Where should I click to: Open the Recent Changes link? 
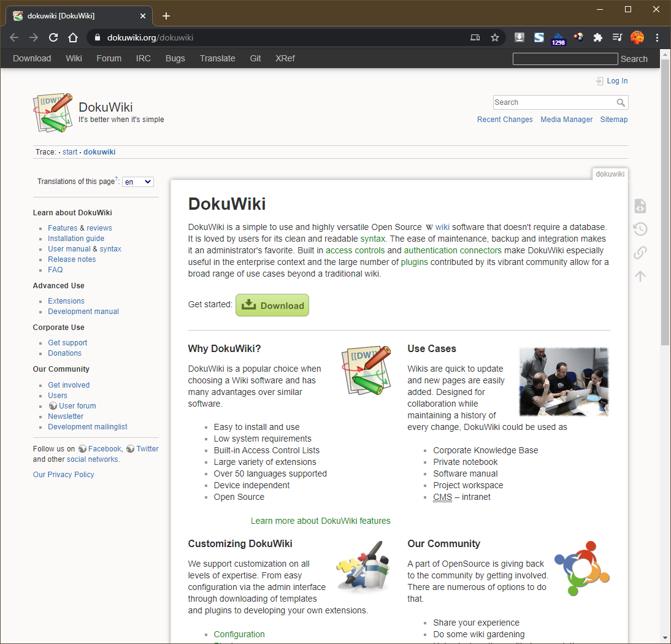505,120
